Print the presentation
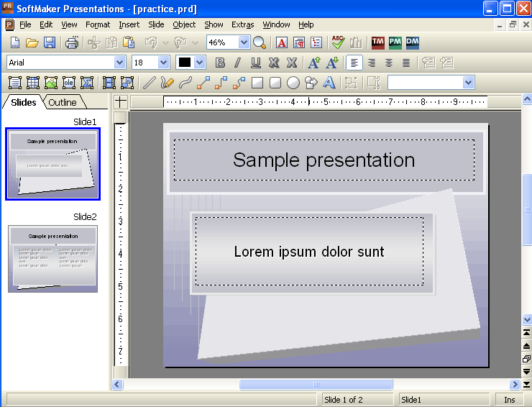This screenshot has width=532, height=407. click(x=72, y=42)
